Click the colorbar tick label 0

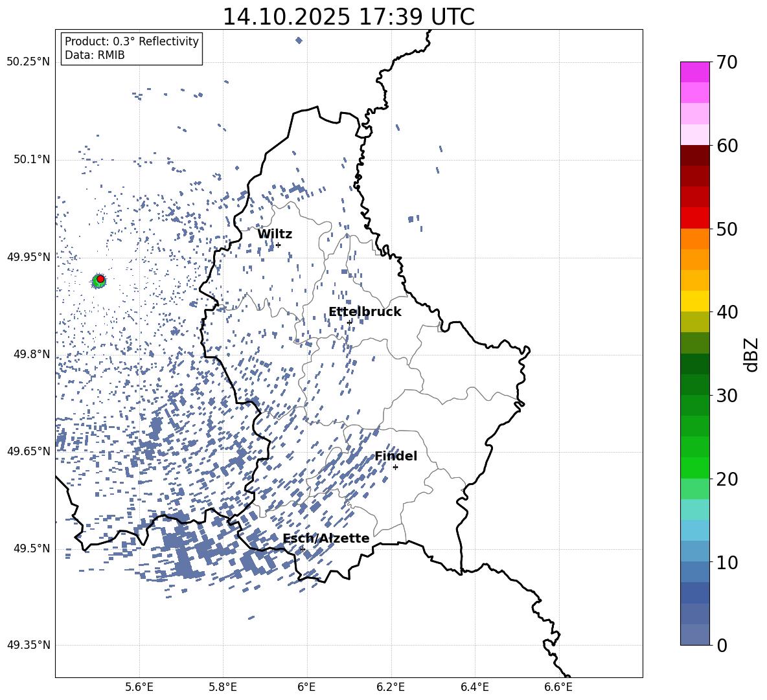tap(722, 646)
